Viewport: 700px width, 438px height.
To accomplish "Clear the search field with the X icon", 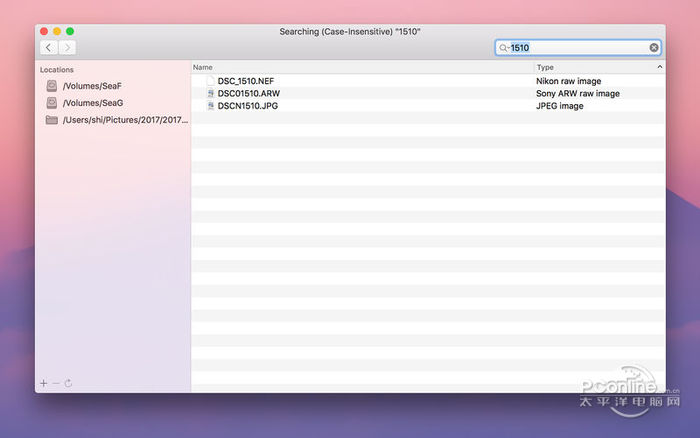I will [x=654, y=47].
